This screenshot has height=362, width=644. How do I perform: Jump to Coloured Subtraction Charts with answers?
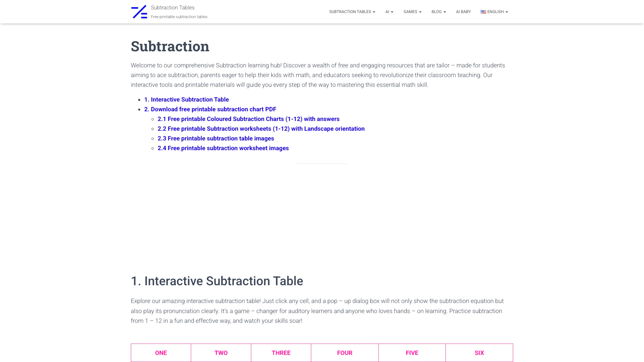(x=249, y=119)
